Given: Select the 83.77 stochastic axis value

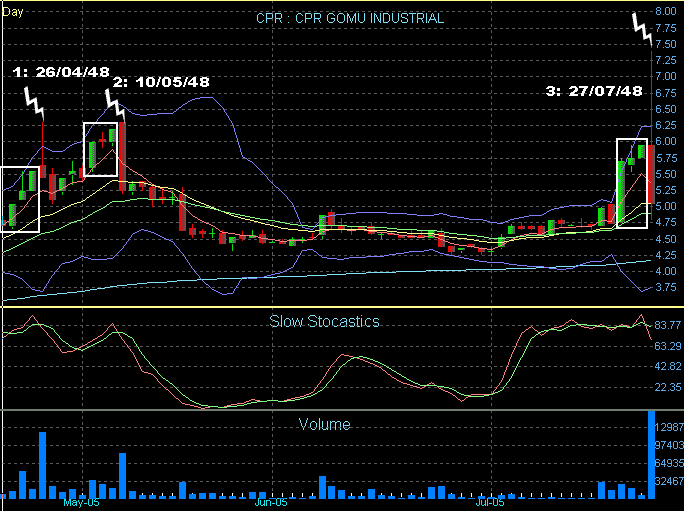Looking at the screenshot, I should pos(668,325).
